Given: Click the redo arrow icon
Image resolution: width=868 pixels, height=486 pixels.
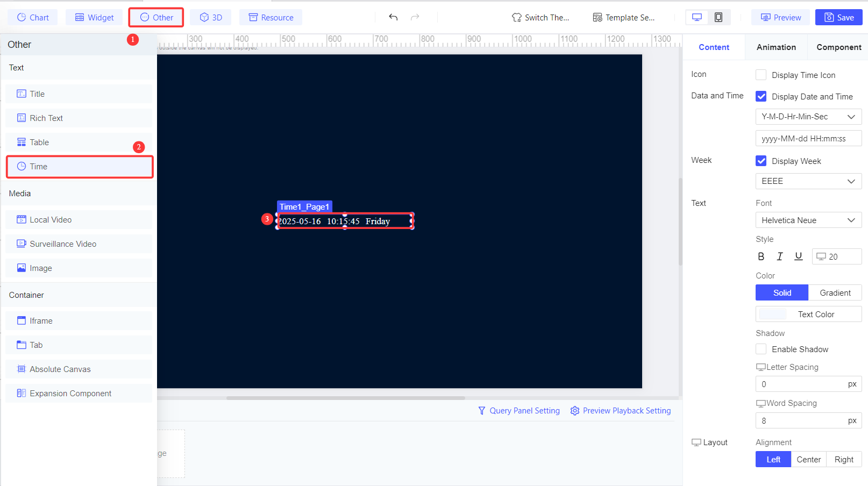Looking at the screenshot, I should point(415,17).
